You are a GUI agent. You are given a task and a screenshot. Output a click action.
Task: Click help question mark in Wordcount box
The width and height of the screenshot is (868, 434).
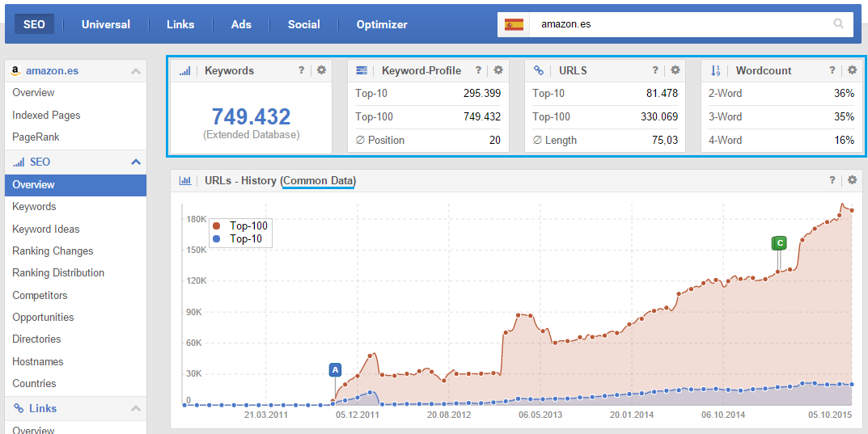pos(832,70)
